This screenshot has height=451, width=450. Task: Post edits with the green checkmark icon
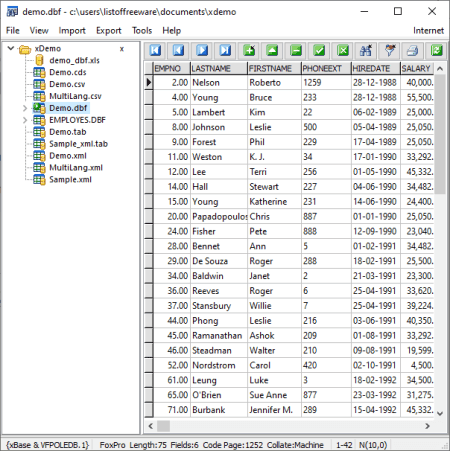click(319, 51)
